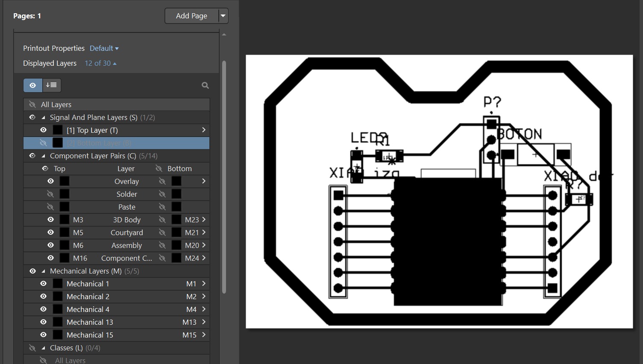This screenshot has width=643, height=364.
Task: Hide the M5 Courtyard layer
Action: pyautogui.click(x=51, y=233)
